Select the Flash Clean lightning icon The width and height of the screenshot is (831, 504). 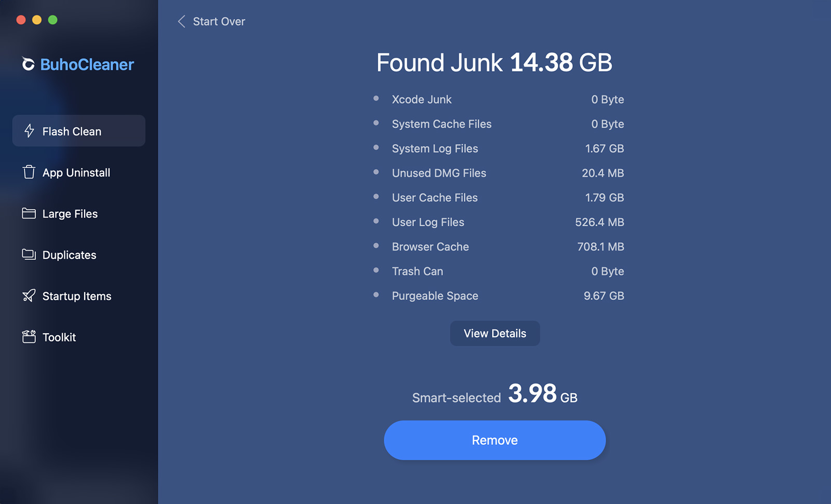[29, 131]
